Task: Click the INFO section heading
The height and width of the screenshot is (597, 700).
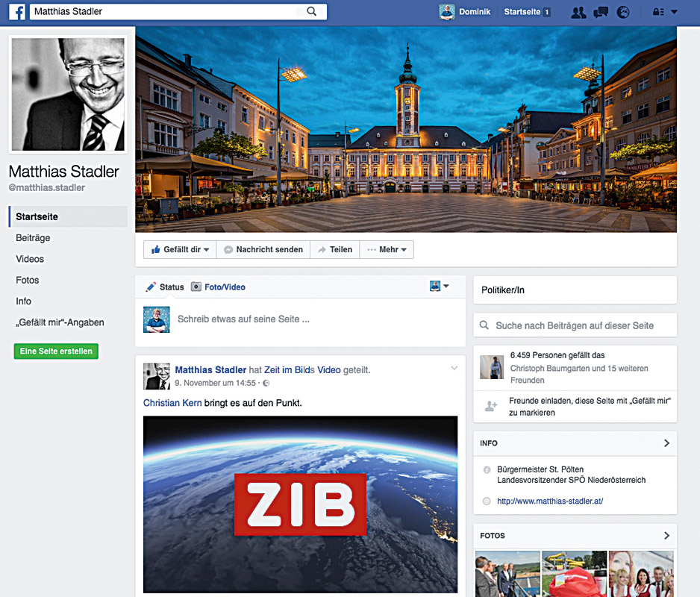Action: pyautogui.click(x=488, y=443)
